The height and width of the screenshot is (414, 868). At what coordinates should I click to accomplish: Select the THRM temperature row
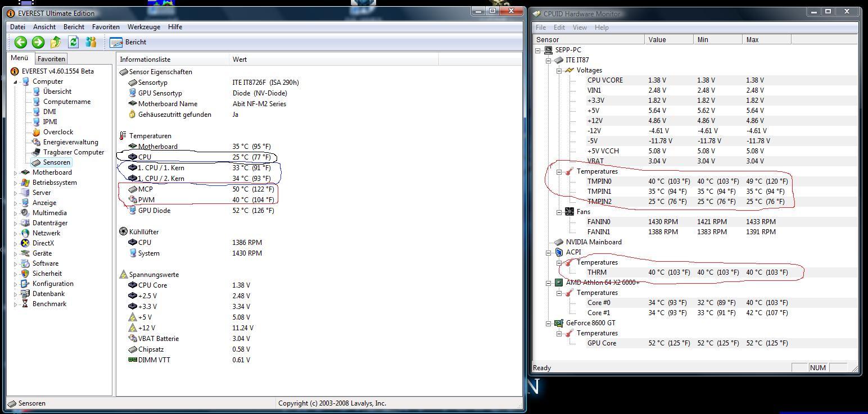[721, 272]
